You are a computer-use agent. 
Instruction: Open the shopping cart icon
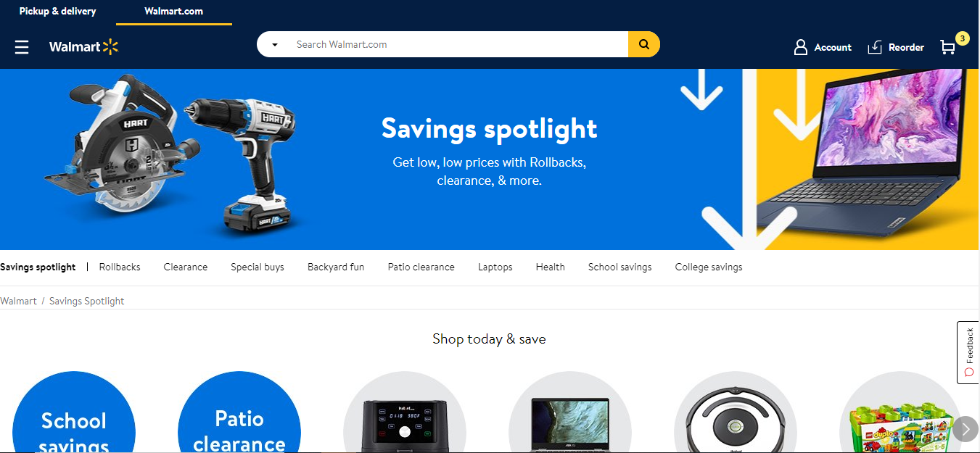(947, 47)
